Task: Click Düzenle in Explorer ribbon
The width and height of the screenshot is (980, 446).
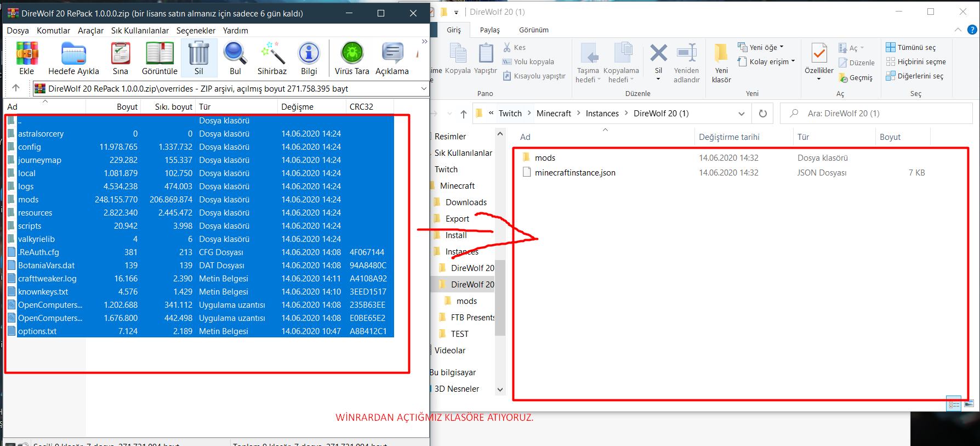Action: tap(857, 63)
